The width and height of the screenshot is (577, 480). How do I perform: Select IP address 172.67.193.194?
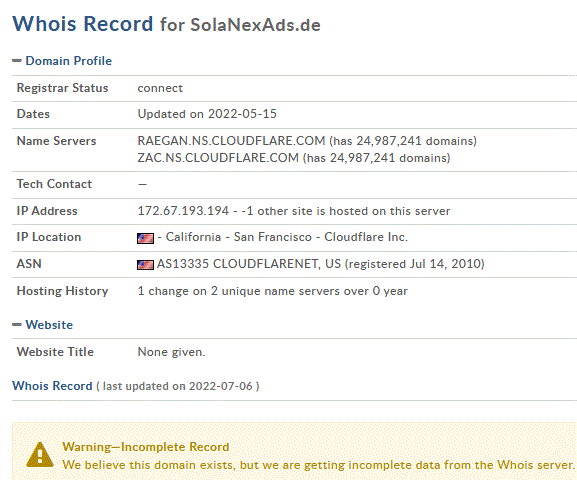point(183,211)
